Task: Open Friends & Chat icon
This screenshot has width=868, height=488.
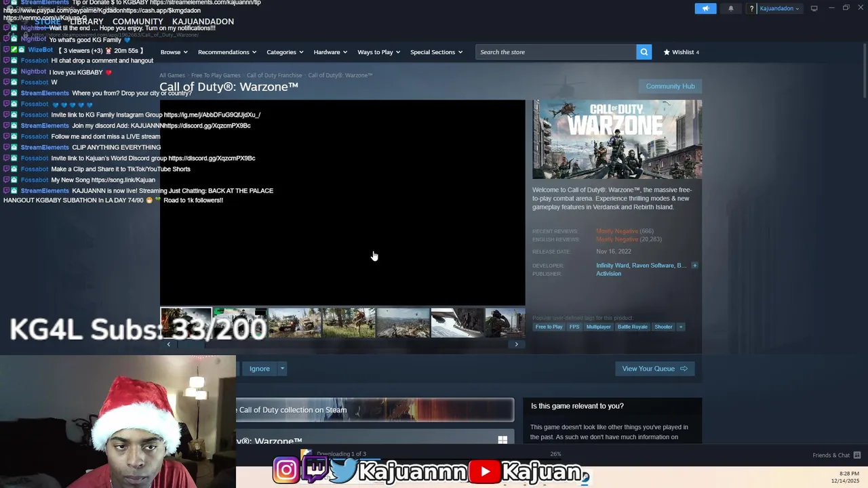Action: tap(857, 455)
